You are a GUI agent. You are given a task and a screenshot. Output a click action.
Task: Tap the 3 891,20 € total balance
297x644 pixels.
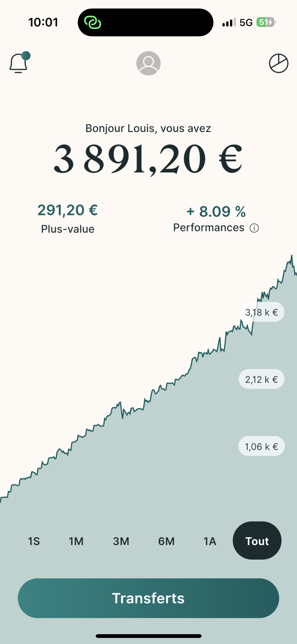148,159
